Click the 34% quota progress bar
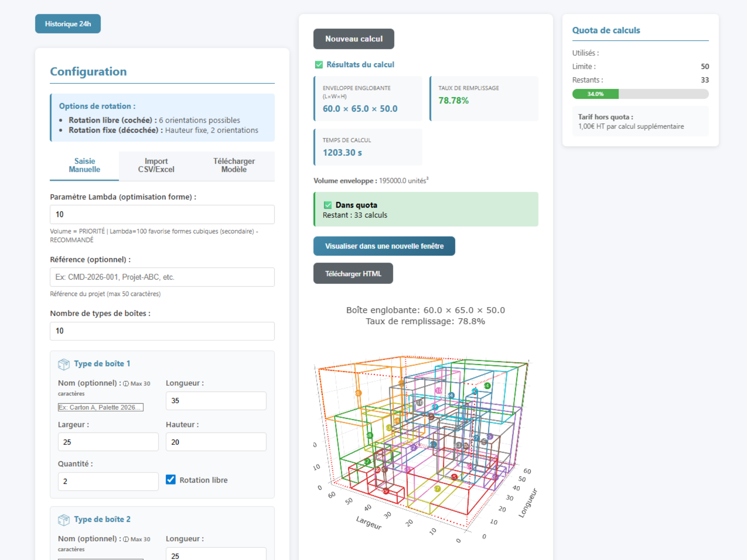This screenshot has height=560, width=747. click(640, 94)
